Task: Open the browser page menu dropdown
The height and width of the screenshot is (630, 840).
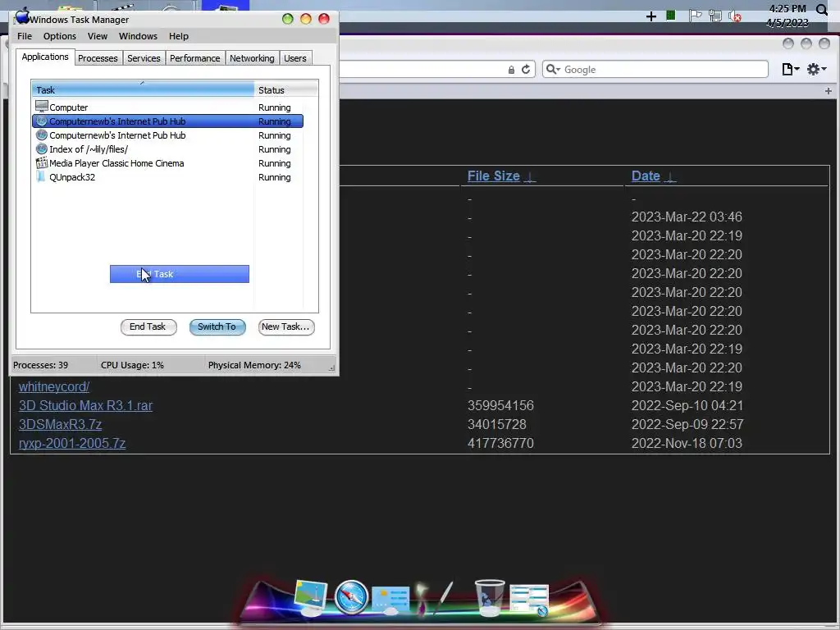Action: pyautogui.click(x=790, y=69)
